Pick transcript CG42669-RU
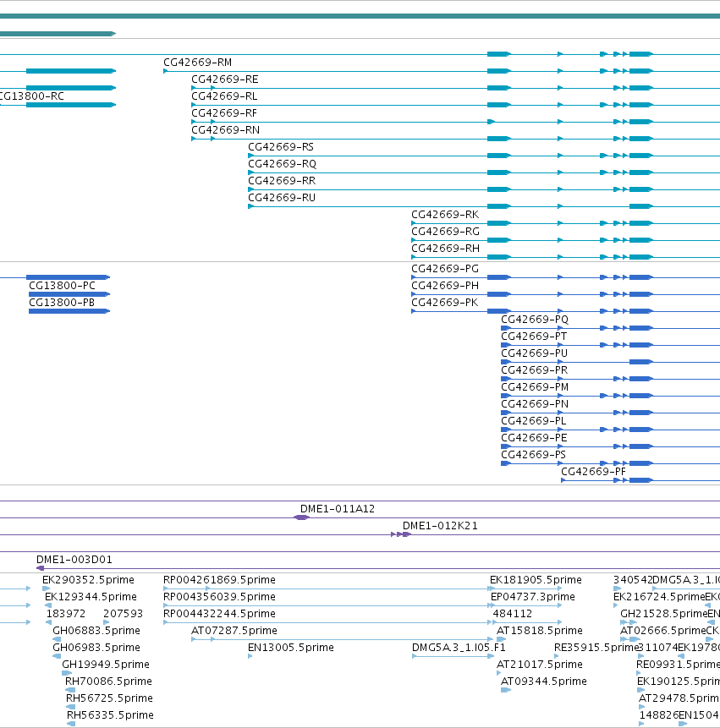The width and height of the screenshot is (720, 728). (x=282, y=198)
